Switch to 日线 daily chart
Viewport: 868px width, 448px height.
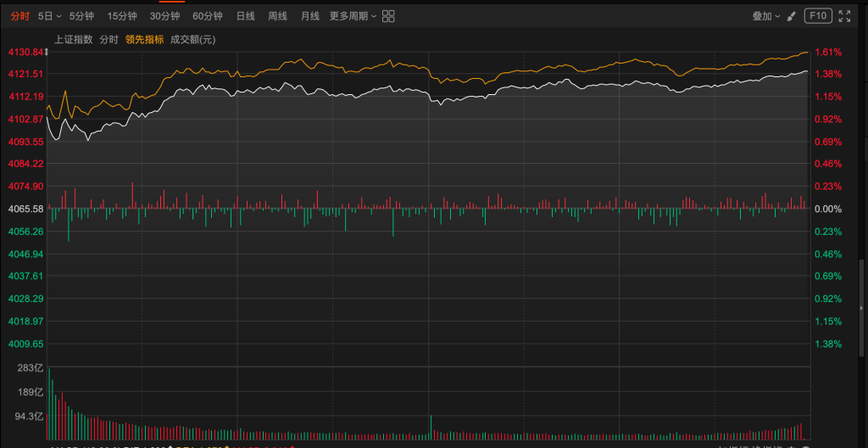point(245,16)
